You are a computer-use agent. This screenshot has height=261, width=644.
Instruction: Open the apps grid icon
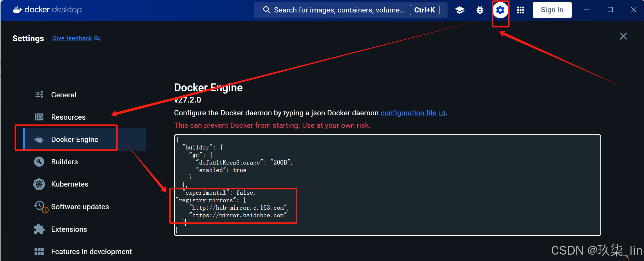(x=520, y=10)
